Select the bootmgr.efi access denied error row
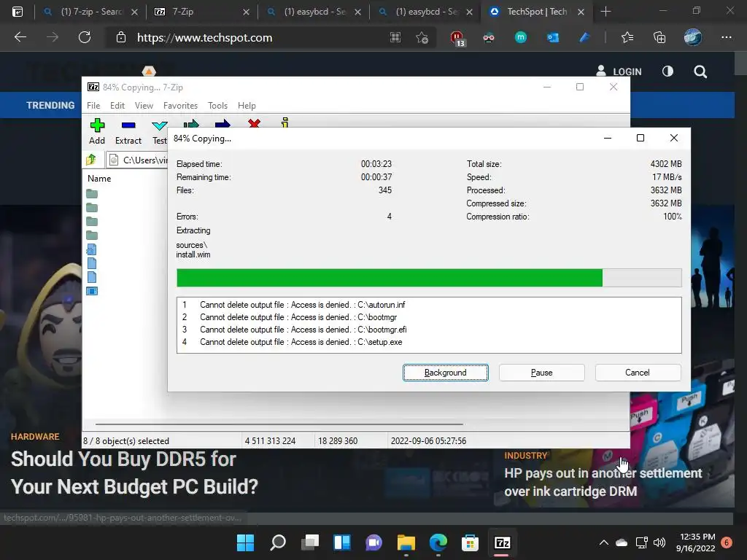This screenshot has width=747, height=560. [x=429, y=330]
